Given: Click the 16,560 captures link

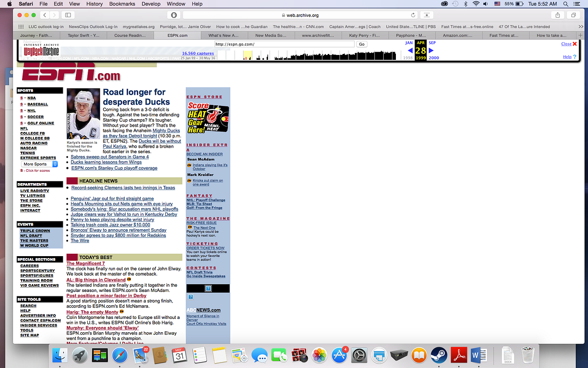Looking at the screenshot, I should [x=198, y=53].
